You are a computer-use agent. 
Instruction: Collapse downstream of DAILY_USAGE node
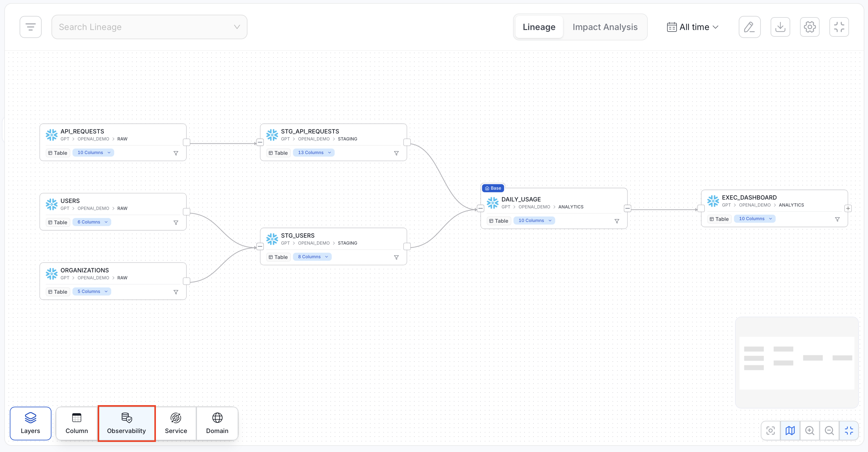coord(627,209)
